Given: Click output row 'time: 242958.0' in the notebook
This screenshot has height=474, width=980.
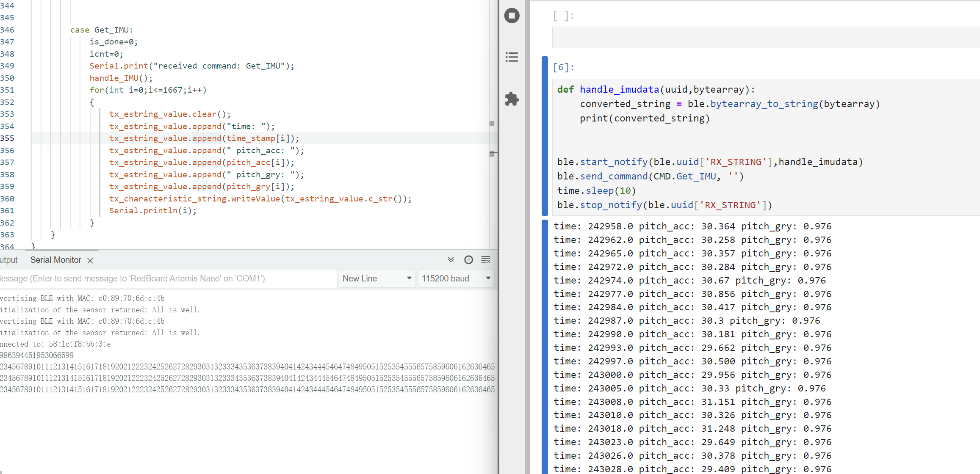Looking at the screenshot, I should tap(692, 226).
